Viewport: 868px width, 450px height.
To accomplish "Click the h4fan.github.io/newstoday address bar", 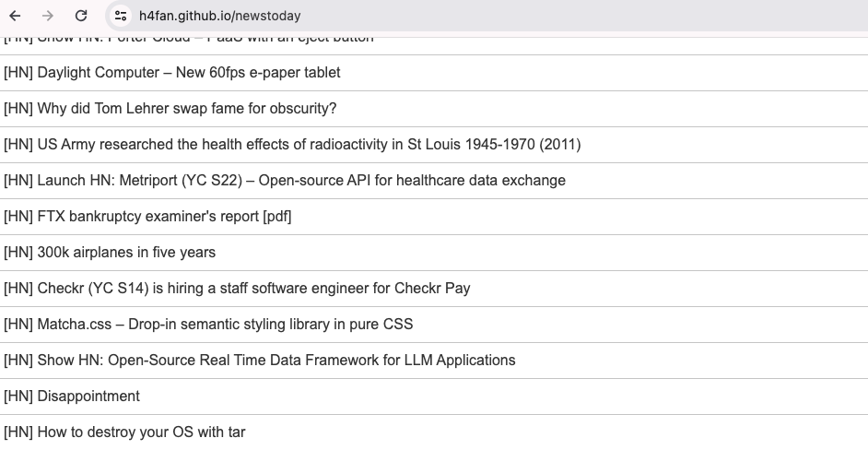I will pos(219,16).
